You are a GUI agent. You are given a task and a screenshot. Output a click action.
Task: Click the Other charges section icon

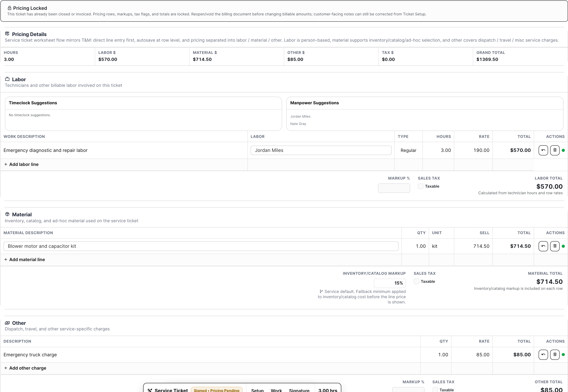[x=7, y=323]
